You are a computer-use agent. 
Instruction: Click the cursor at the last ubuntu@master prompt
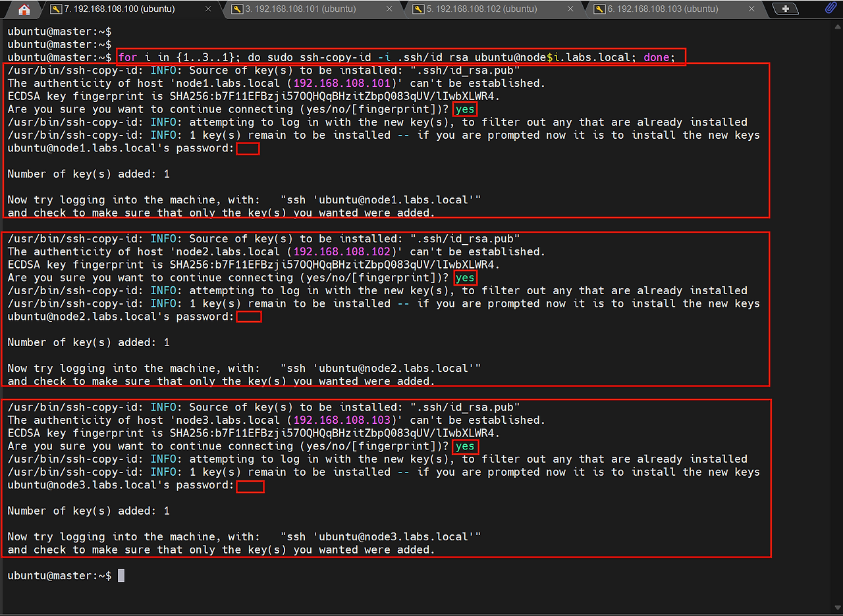[121, 576]
